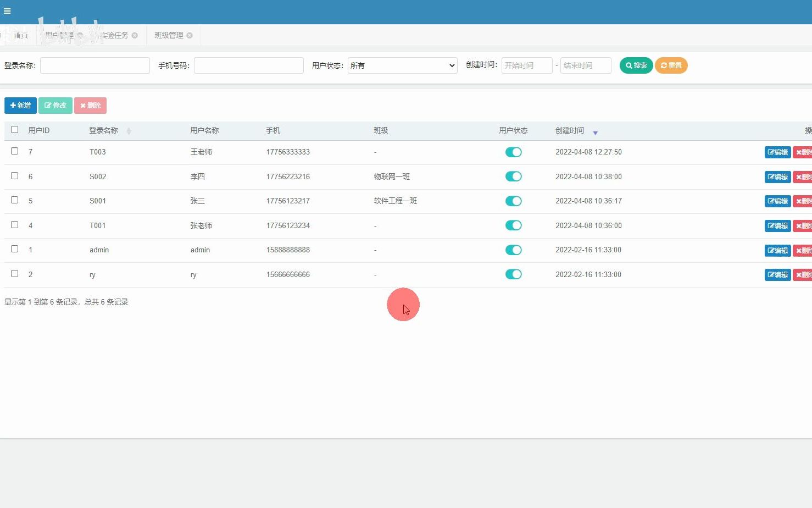Click the 修改 toolbar button
Viewport: 812px width, 508px height.
click(55, 106)
